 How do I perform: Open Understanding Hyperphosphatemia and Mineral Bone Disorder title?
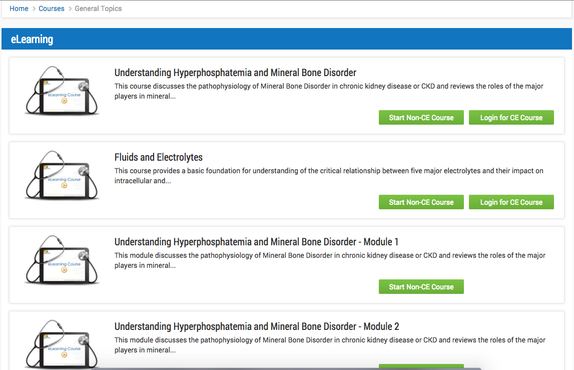click(235, 72)
